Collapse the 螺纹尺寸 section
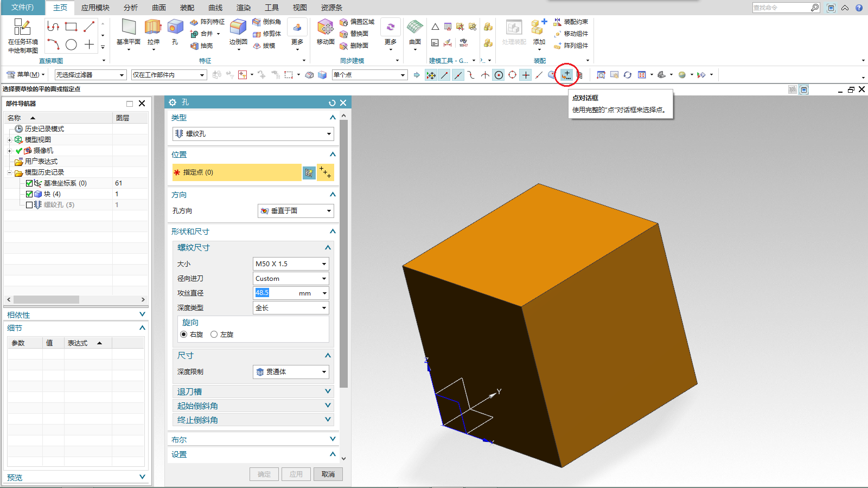This screenshot has height=488, width=868. pos(327,247)
